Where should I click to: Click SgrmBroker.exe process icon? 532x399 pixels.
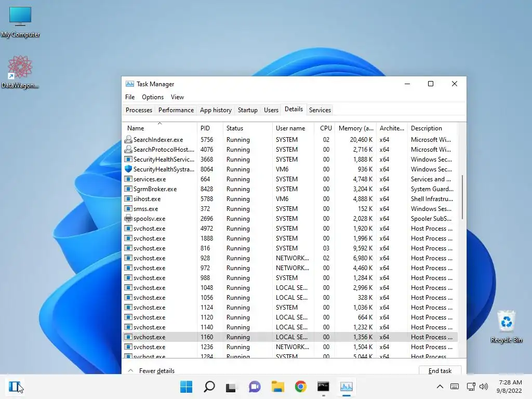[128, 189]
